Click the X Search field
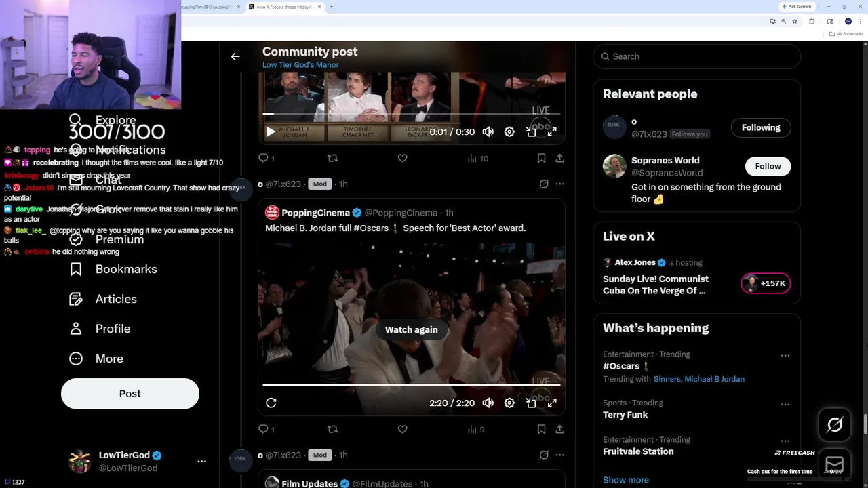 tap(697, 56)
